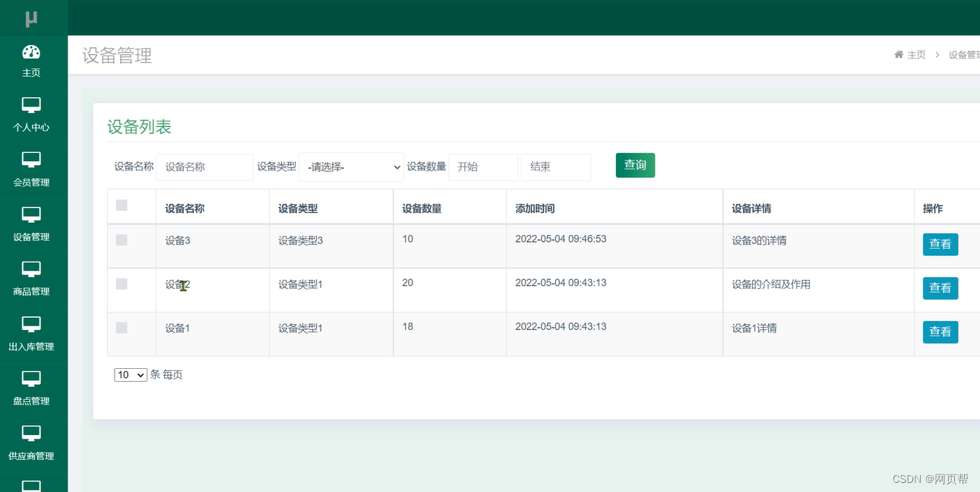Check the checkbox for the 设备2 row

point(122,284)
